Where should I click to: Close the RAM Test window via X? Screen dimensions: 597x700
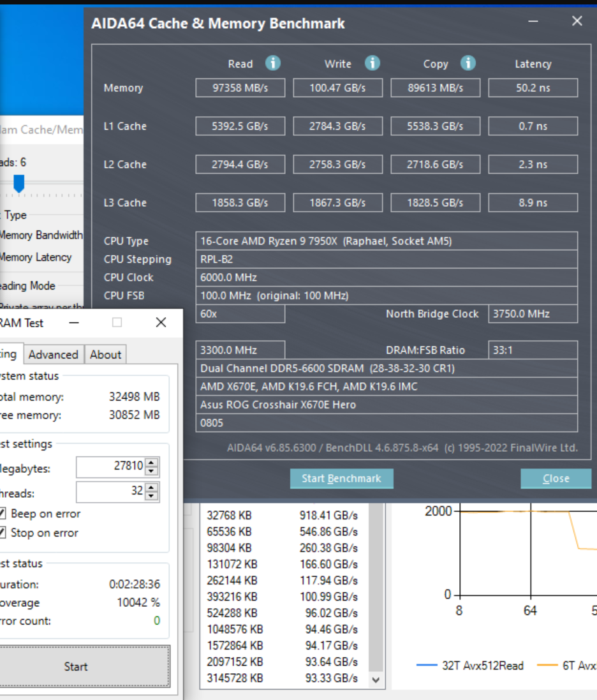(161, 322)
